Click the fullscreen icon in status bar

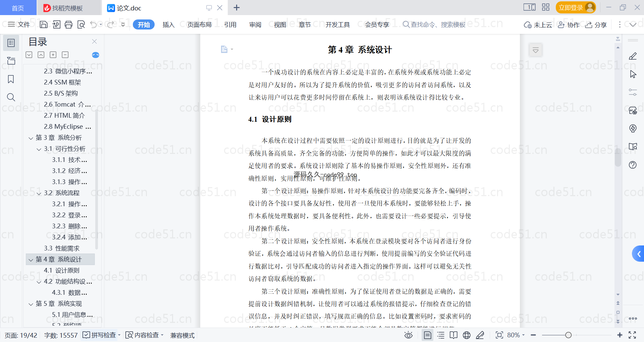pyautogui.click(x=632, y=335)
